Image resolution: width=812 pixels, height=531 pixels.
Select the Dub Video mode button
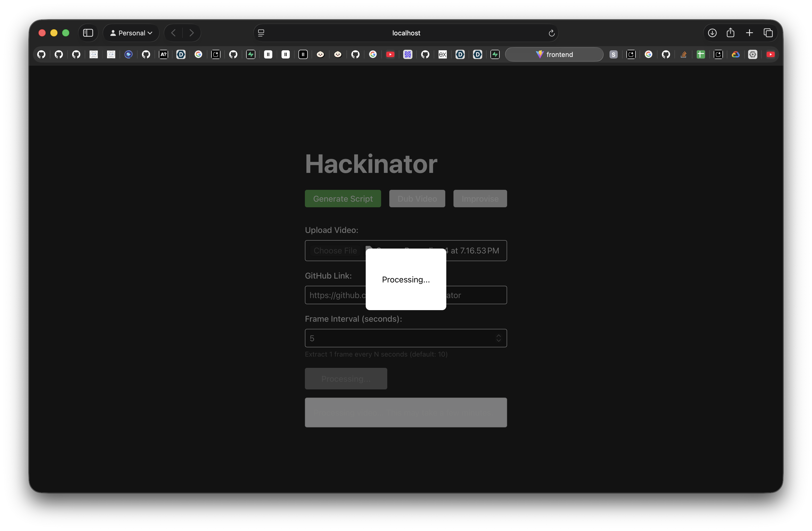(x=417, y=199)
